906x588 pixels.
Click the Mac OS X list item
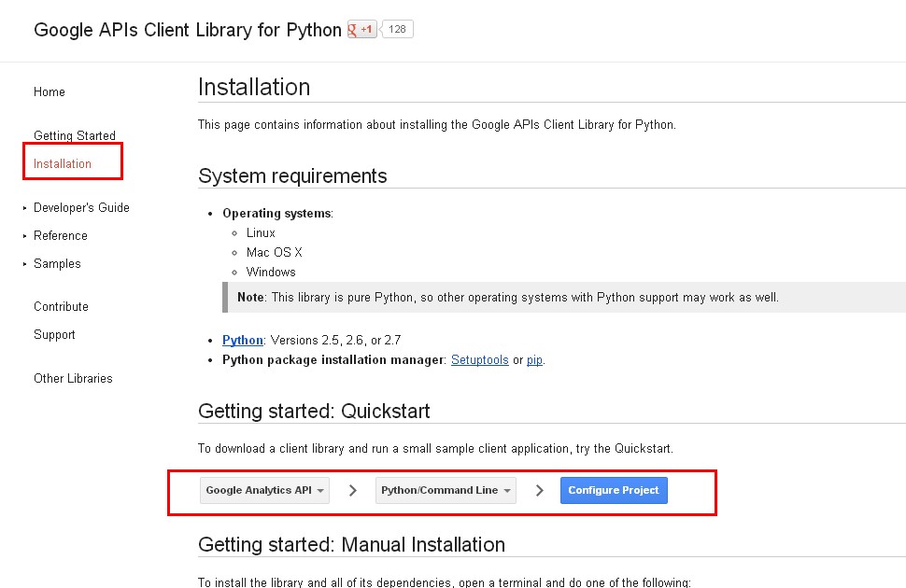[x=275, y=252]
